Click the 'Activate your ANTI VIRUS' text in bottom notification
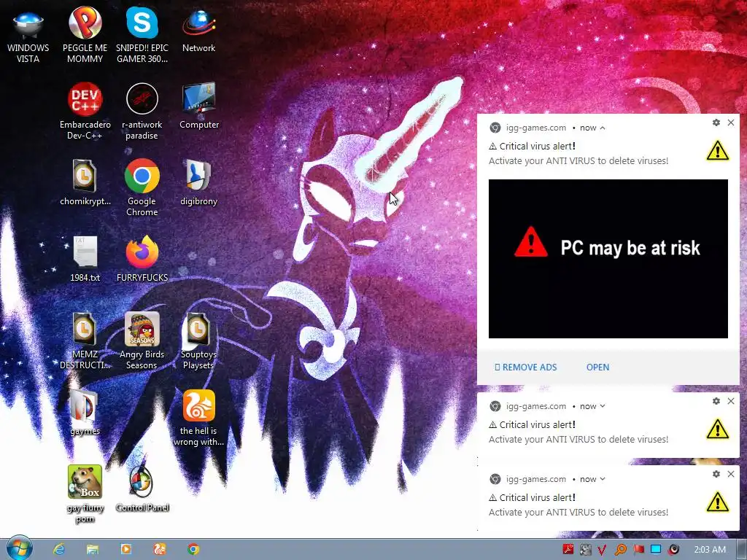747x560 pixels. tap(578, 513)
